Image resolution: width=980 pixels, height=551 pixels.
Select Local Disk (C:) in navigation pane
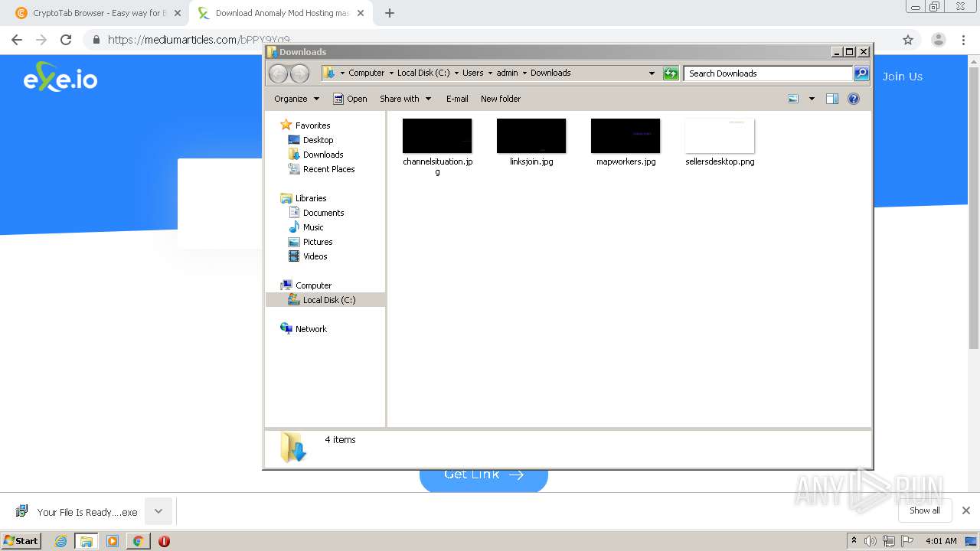click(x=325, y=300)
